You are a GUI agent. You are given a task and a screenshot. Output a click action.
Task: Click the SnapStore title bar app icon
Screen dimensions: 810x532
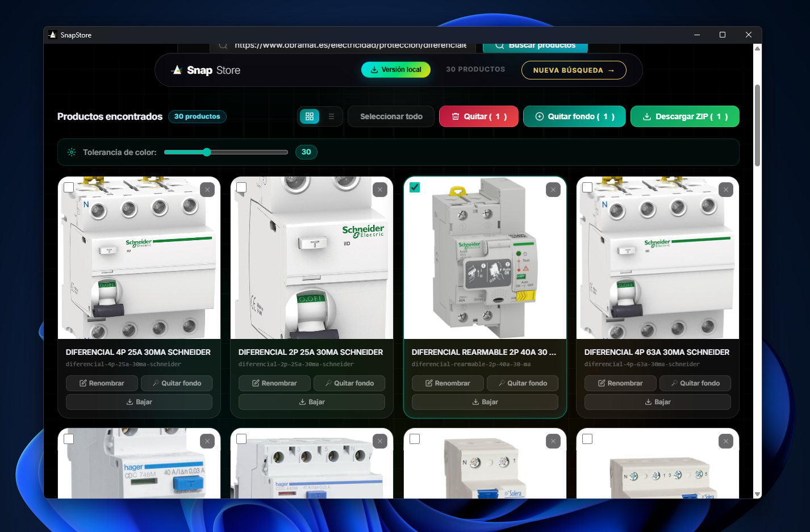[x=53, y=35]
